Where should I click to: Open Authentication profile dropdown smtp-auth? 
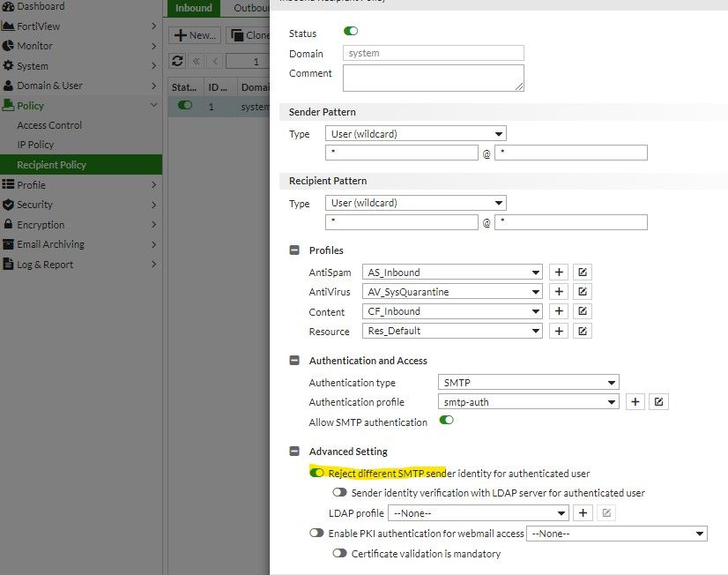(528, 402)
